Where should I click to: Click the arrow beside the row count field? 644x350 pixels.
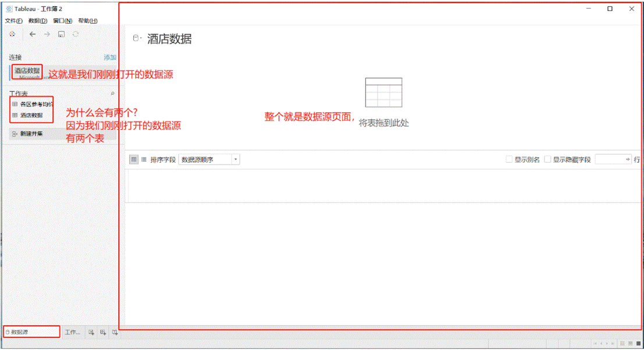point(628,160)
